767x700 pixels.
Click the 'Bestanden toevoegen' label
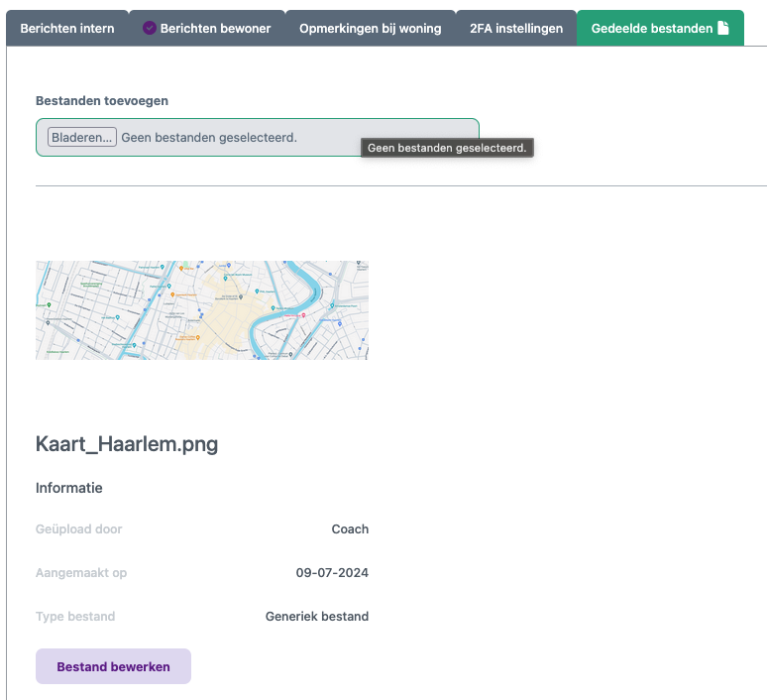[x=102, y=100]
